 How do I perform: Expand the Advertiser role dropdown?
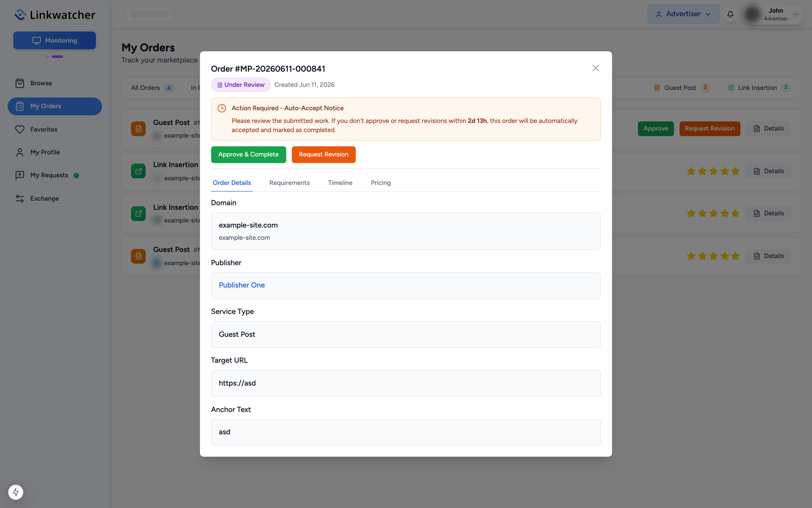pyautogui.click(x=683, y=14)
